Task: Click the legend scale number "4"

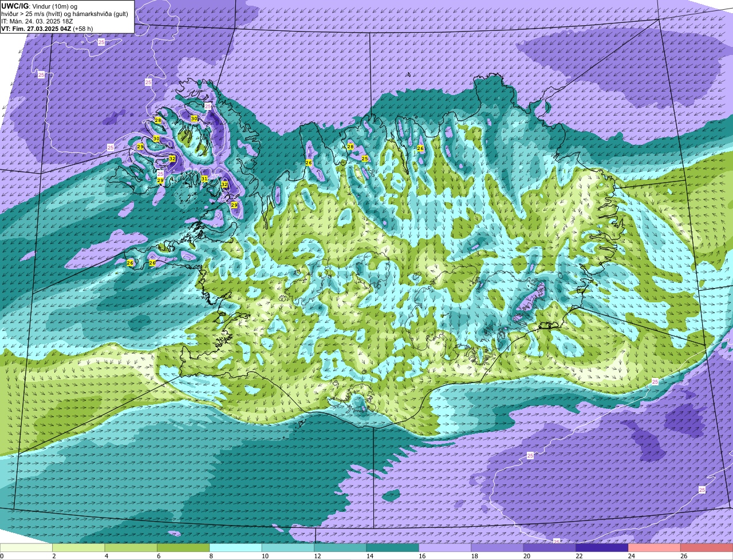Action: coord(105,556)
